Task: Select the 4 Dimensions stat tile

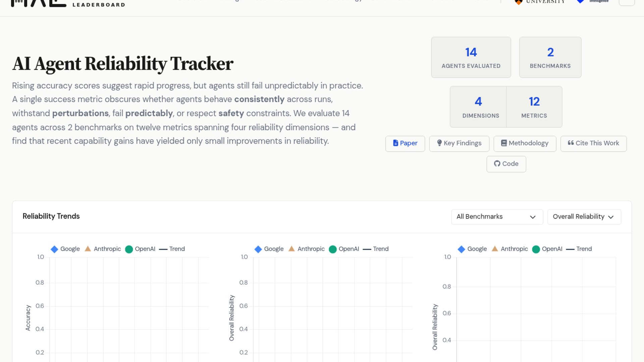Action: tap(478, 107)
